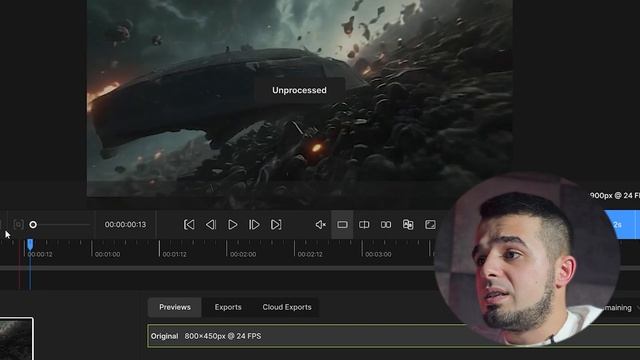Toggle the audio mute icon
640x360 pixels.
(x=320, y=224)
